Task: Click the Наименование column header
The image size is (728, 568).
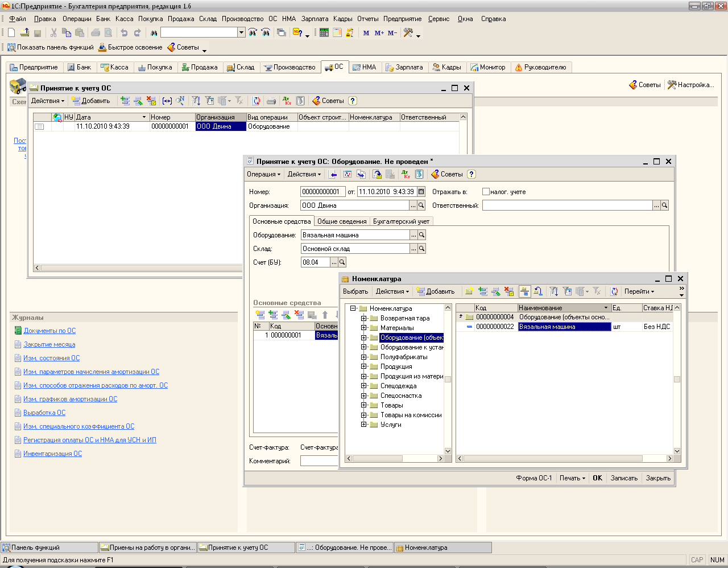Action: tap(564, 308)
